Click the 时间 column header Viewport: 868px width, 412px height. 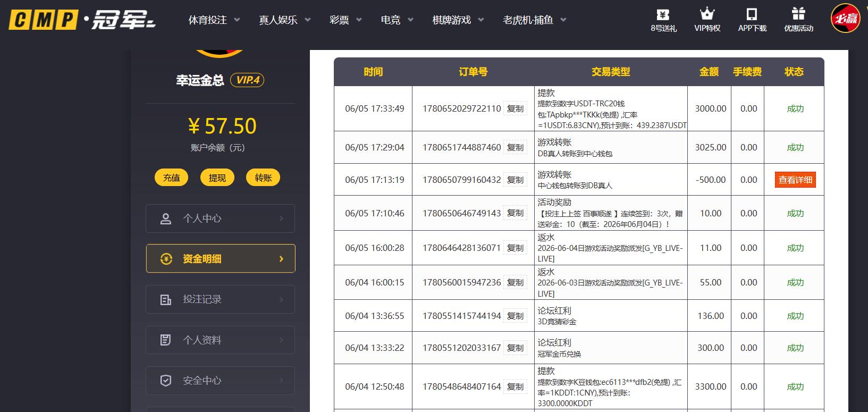point(373,72)
